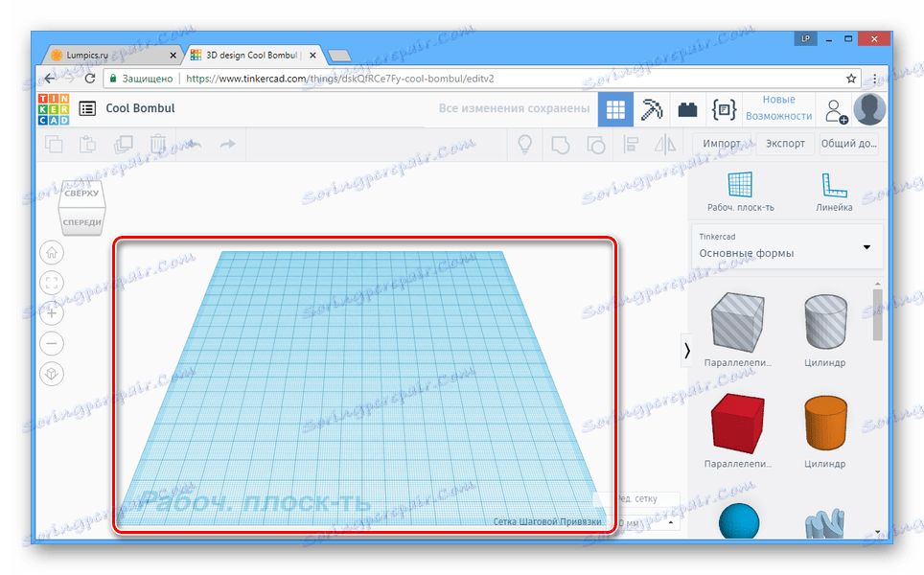Viewport: 924px width, 575px height.
Task: Select the striped hole cylinder shape
Action: click(x=825, y=322)
